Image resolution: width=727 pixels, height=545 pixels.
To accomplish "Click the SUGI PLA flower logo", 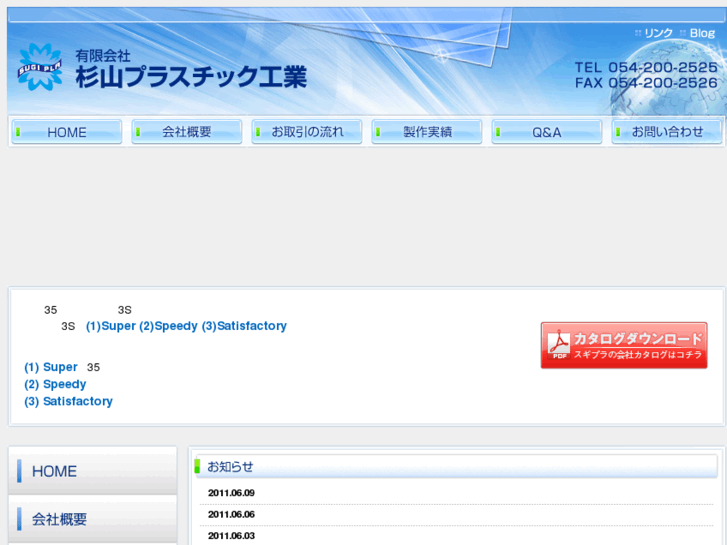I will (40, 67).
